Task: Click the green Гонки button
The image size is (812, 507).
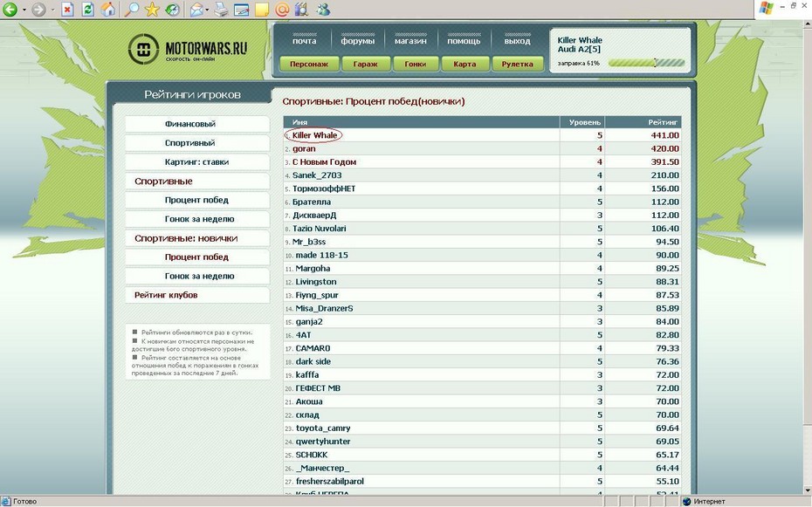Action: pyautogui.click(x=416, y=65)
